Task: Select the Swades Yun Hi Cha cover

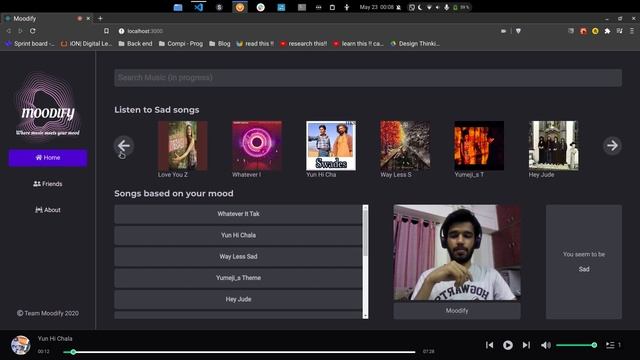Action: pos(331,146)
